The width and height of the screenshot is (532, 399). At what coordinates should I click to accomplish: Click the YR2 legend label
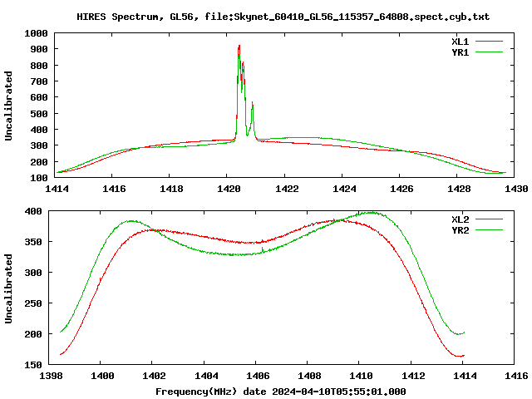(x=460, y=230)
